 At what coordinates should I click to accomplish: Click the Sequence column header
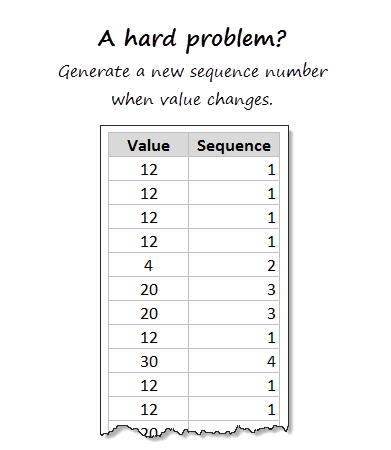pos(234,145)
